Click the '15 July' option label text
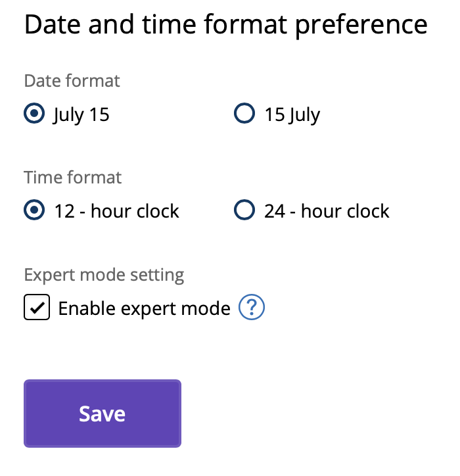 click(x=292, y=115)
